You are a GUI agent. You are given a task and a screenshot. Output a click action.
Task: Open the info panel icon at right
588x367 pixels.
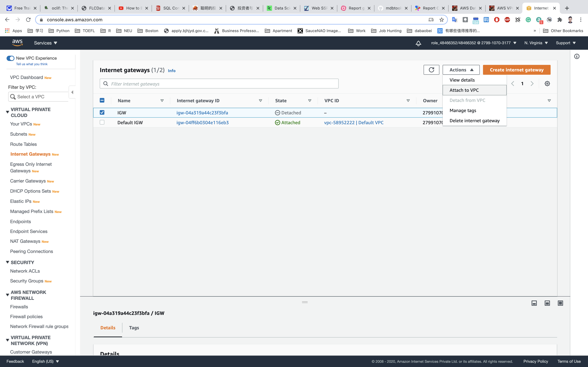coord(577,57)
